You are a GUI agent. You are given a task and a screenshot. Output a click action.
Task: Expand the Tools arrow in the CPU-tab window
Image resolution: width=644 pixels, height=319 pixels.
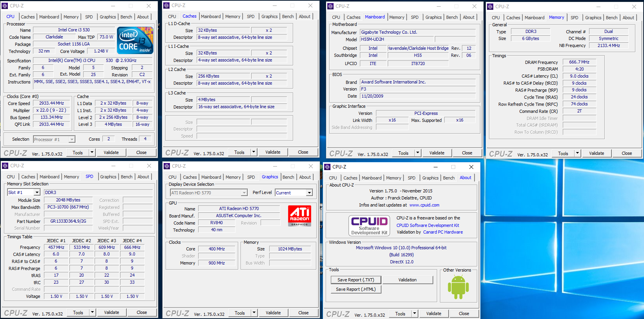click(92, 152)
